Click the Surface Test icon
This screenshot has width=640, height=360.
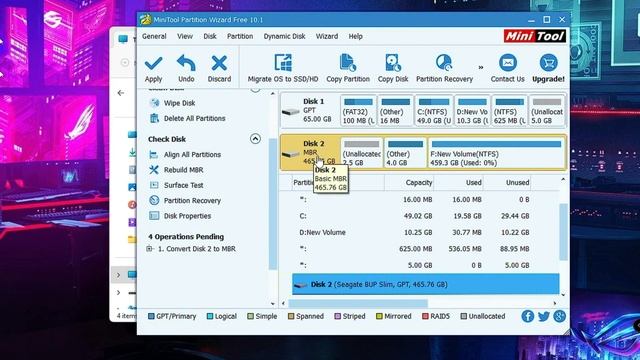pos(154,185)
